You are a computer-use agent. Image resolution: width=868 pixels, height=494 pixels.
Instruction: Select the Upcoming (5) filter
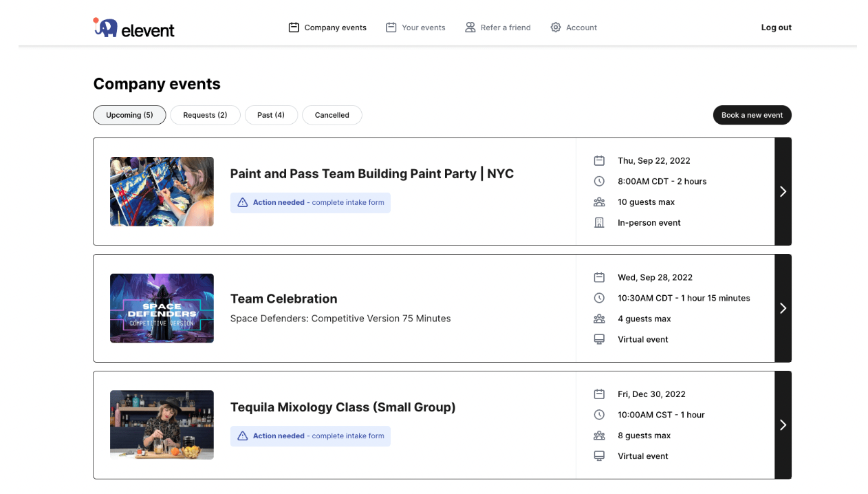coord(129,115)
